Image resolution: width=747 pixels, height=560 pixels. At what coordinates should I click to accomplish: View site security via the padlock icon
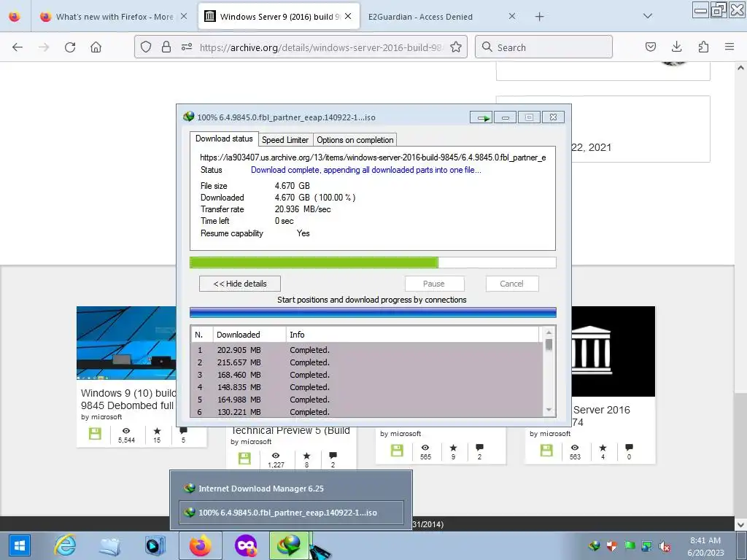coord(166,47)
